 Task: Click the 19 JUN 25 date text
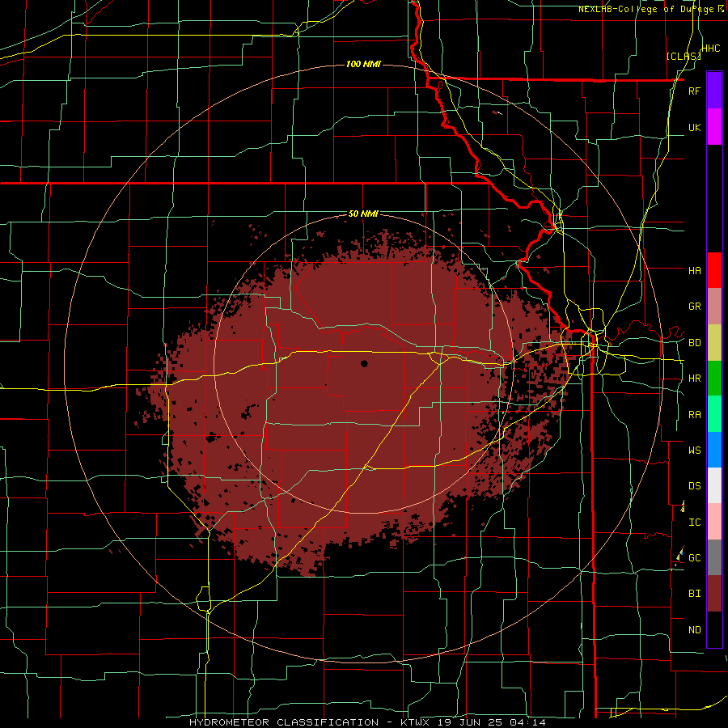[469, 722]
